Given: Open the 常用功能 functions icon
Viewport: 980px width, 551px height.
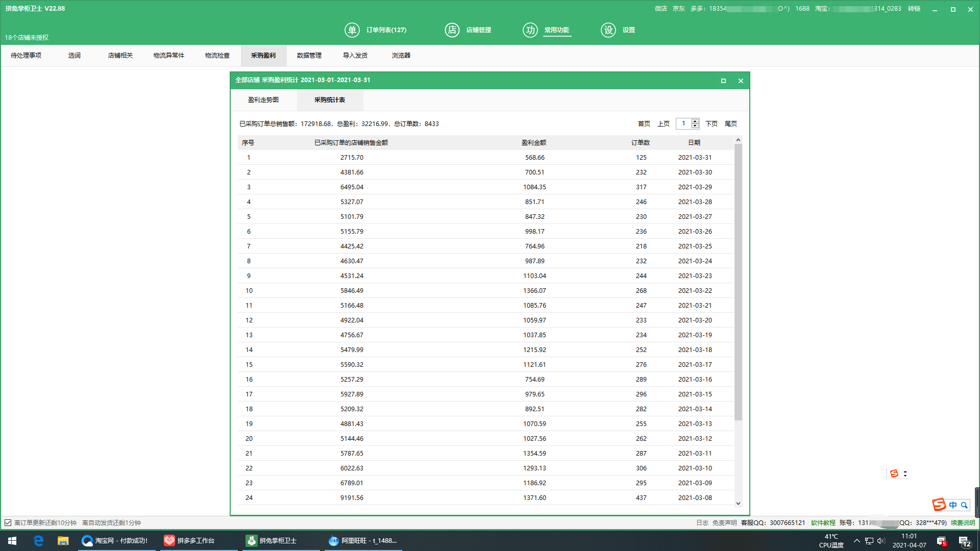Looking at the screenshot, I should pos(530,30).
